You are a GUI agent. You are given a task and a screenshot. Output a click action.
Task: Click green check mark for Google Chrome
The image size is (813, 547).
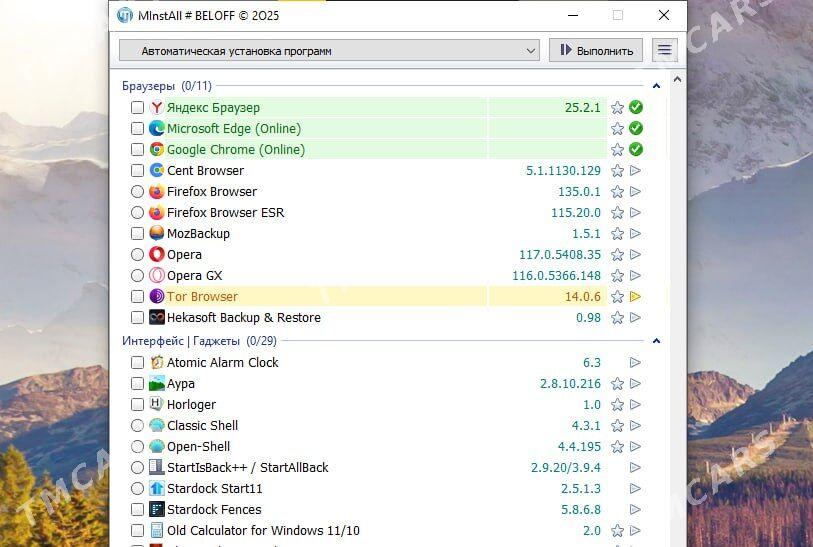point(636,149)
